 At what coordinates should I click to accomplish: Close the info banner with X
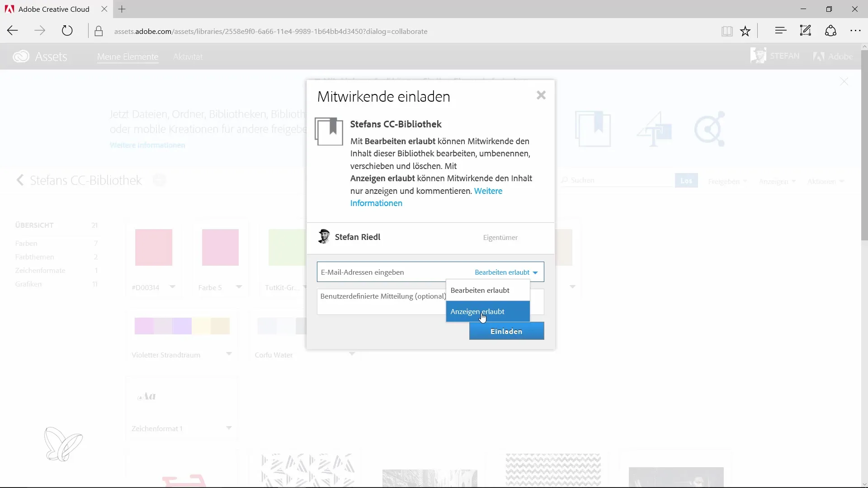[x=844, y=82]
